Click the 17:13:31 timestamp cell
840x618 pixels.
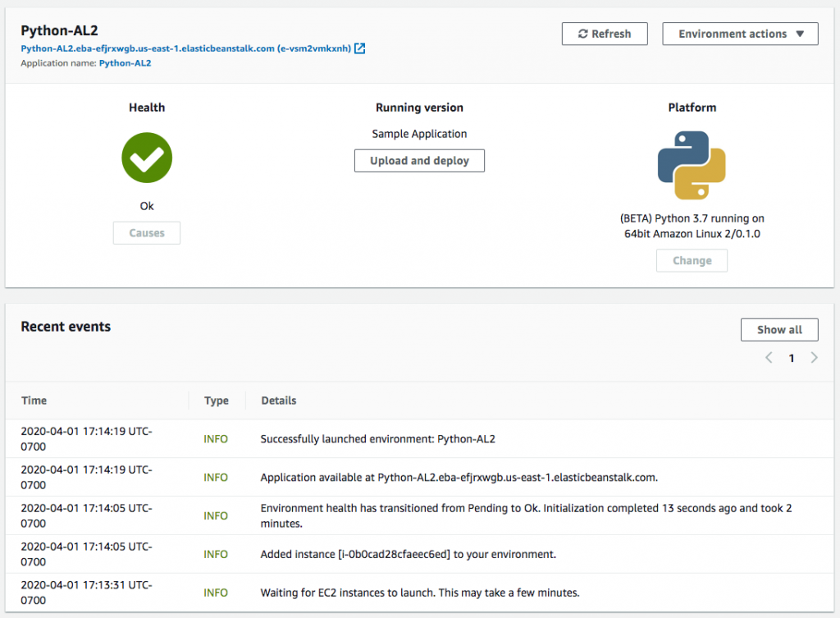click(x=87, y=593)
